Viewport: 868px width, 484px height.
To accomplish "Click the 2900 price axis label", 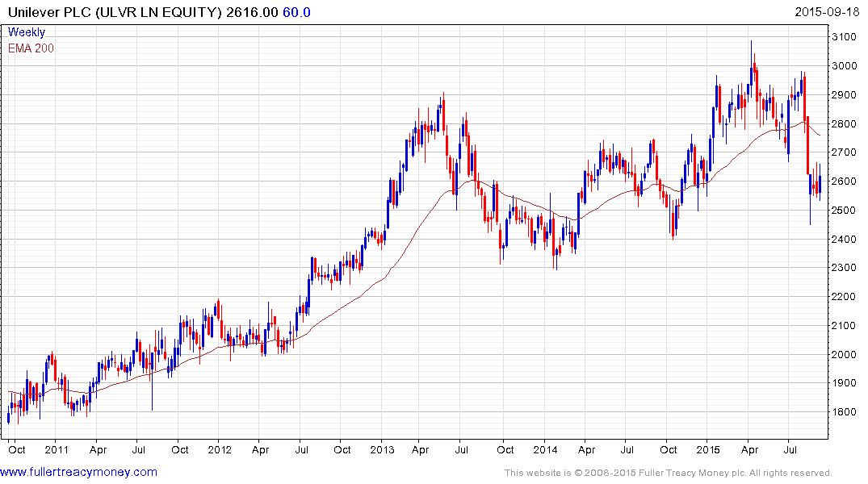I will 845,94.
